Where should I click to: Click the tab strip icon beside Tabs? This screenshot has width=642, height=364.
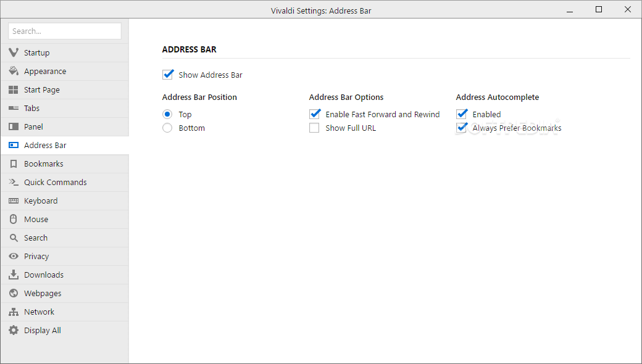click(14, 108)
